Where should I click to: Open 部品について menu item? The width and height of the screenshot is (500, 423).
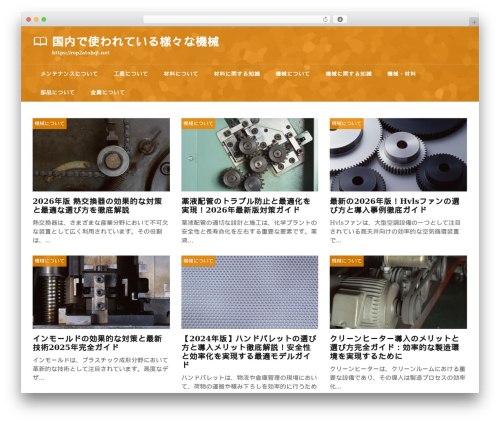point(57,92)
